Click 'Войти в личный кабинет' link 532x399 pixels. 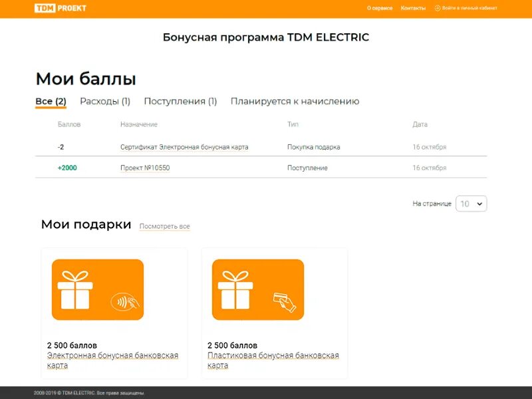click(469, 8)
